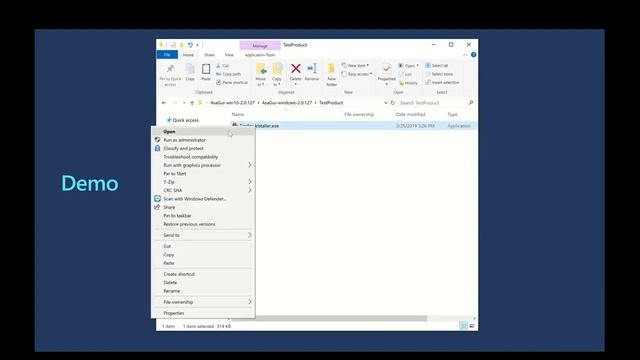The width and height of the screenshot is (640, 360).
Task: Select Quick access in navigation pane
Action: 182,120
